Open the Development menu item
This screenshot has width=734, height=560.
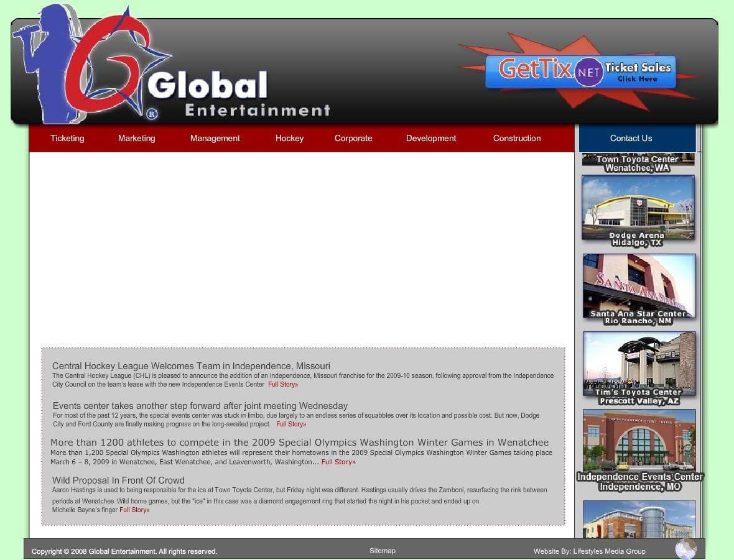click(x=431, y=138)
